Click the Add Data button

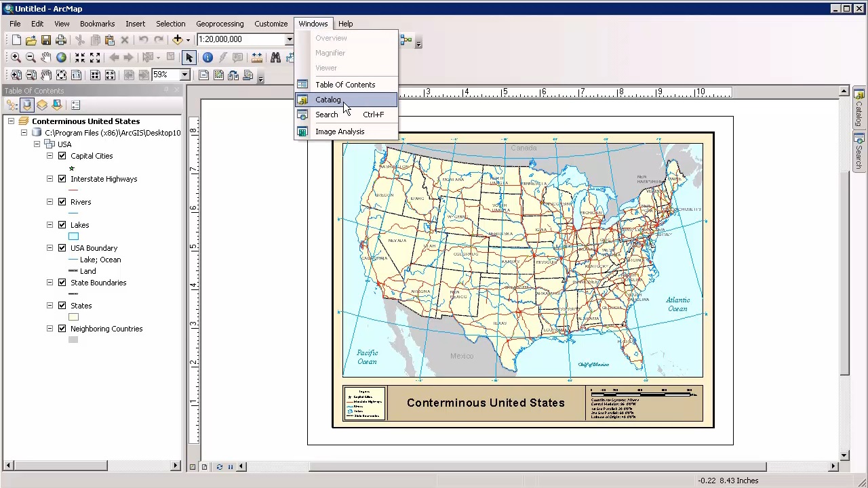[x=178, y=40]
